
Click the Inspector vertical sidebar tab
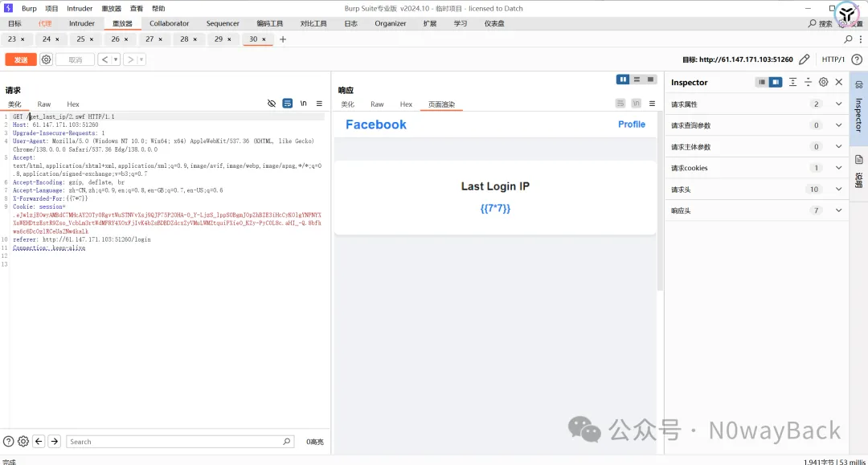(x=858, y=108)
